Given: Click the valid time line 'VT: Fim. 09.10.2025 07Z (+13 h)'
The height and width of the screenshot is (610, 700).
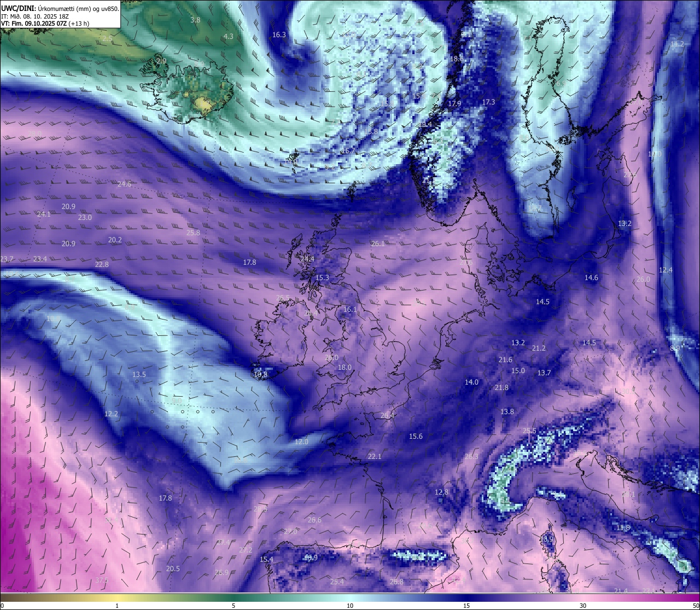Looking at the screenshot, I should tap(45, 24).
